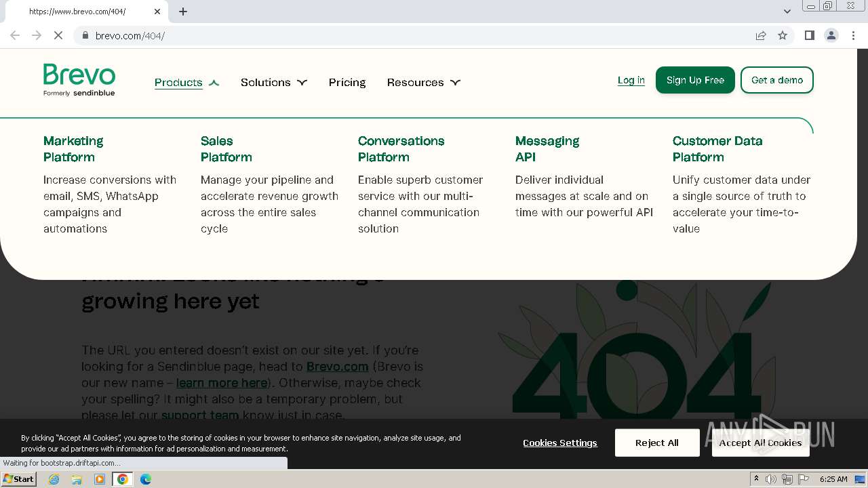Viewport: 868px width, 488px height.
Task: Click the Log in link
Action: [x=631, y=80]
